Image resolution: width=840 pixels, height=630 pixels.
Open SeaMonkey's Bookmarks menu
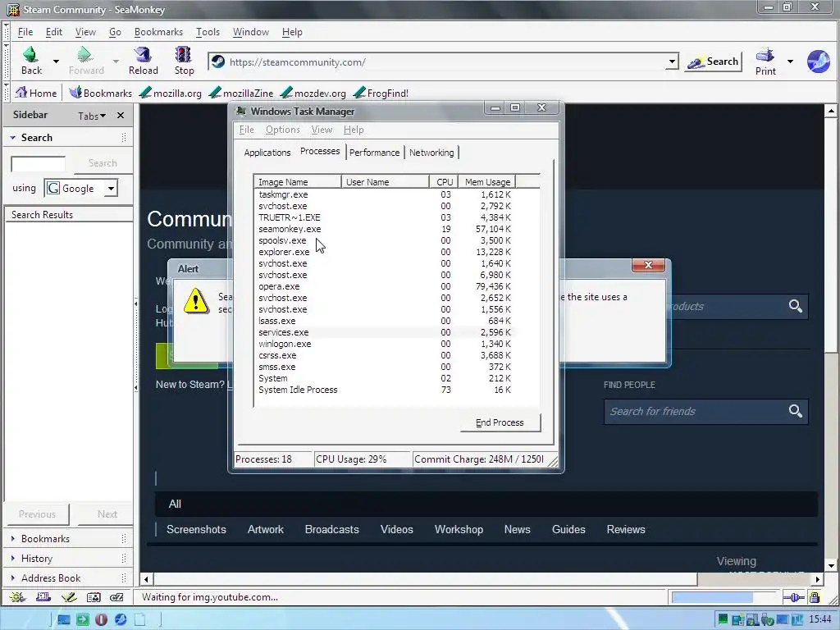158,32
